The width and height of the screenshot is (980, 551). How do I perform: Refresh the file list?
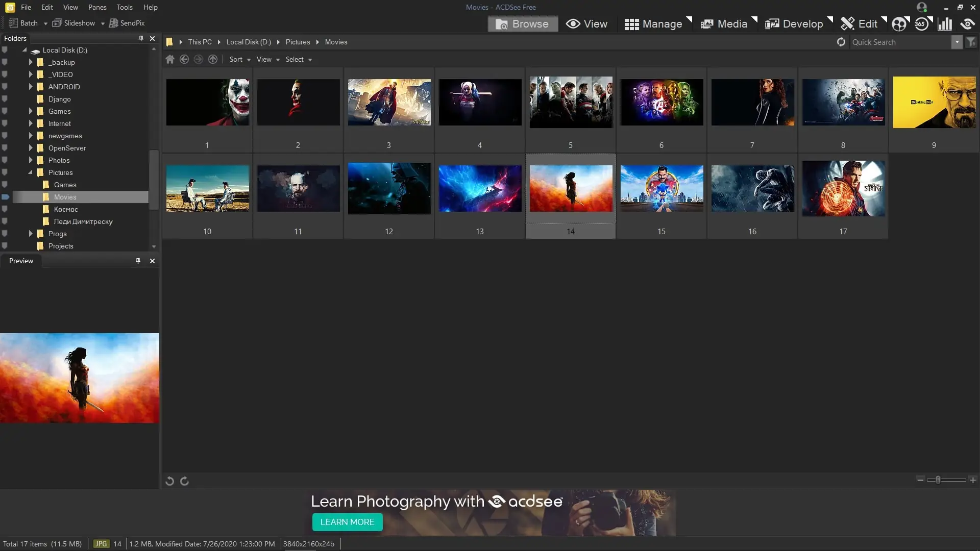[841, 42]
